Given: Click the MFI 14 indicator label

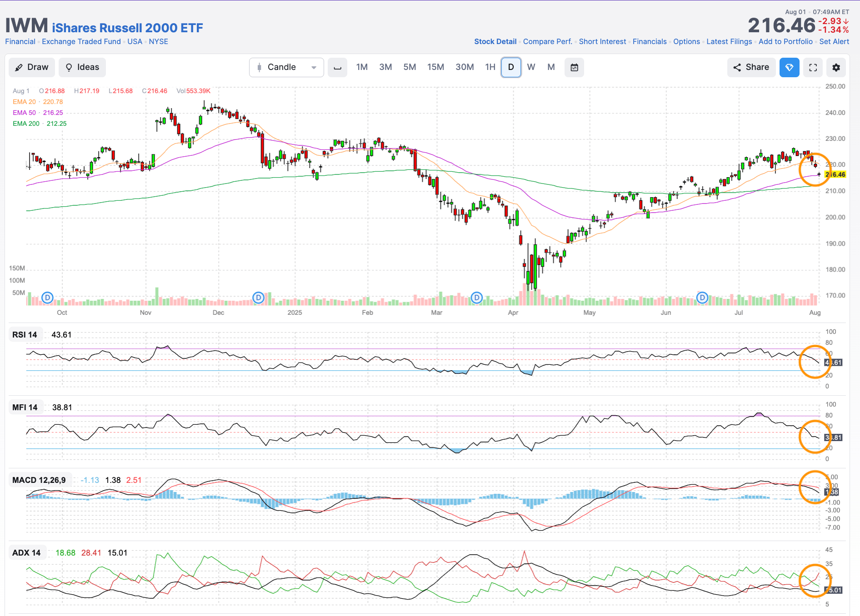Looking at the screenshot, I should pyautogui.click(x=25, y=407).
